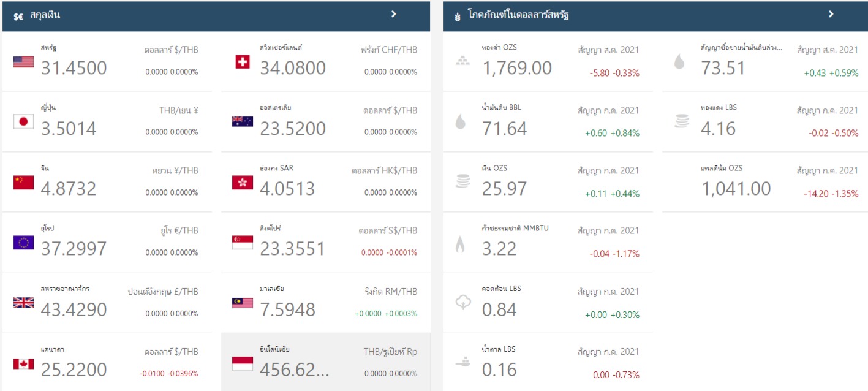This screenshot has width=868, height=391.
Task: Click the European Union flag icon
Action: pos(23,243)
